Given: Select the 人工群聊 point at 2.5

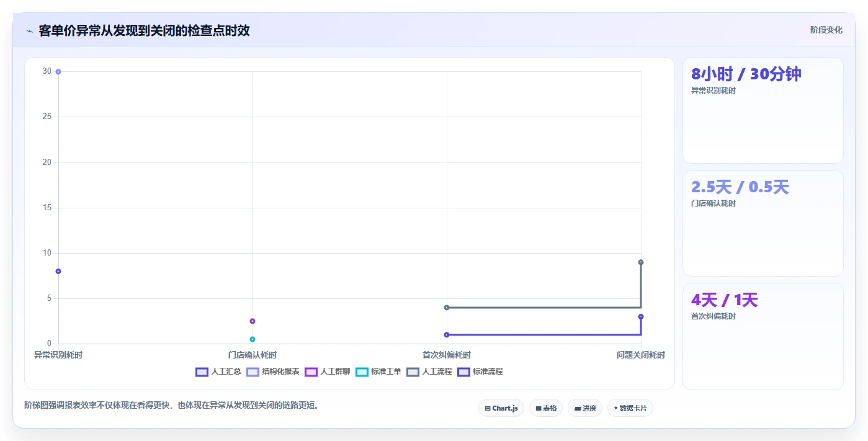Looking at the screenshot, I should pyautogui.click(x=253, y=321).
